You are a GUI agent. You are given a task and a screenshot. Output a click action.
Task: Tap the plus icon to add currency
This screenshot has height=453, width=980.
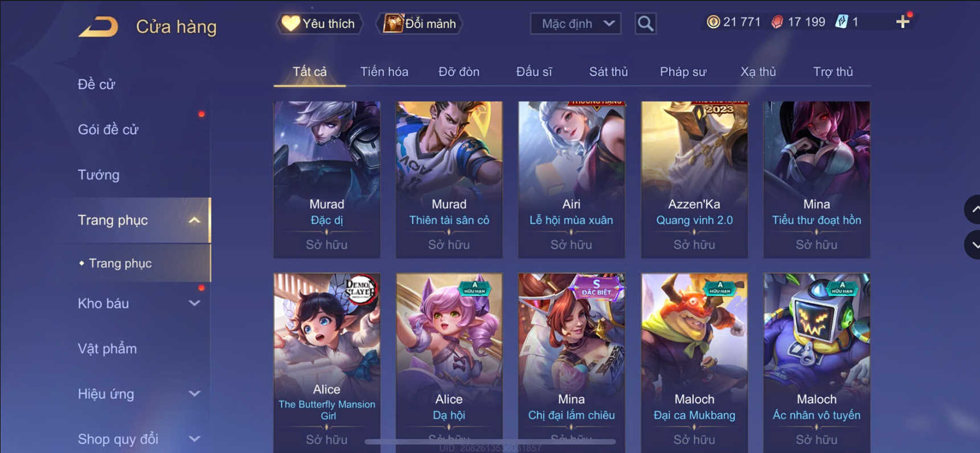pyautogui.click(x=903, y=22)
